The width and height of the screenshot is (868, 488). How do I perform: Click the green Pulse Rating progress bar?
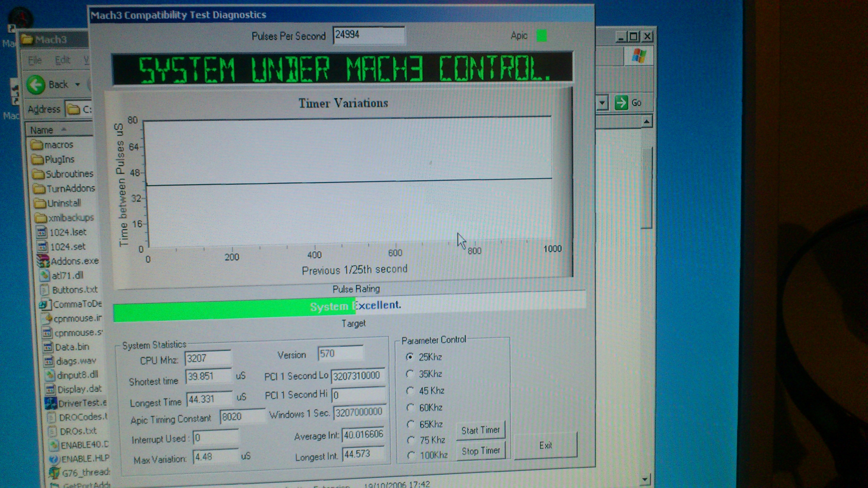coord(235,310)
